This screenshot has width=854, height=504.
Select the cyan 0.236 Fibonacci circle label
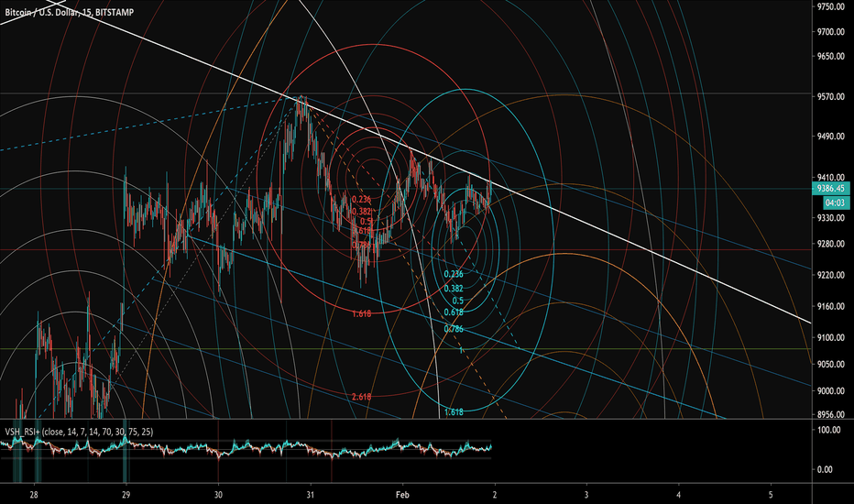454,274
